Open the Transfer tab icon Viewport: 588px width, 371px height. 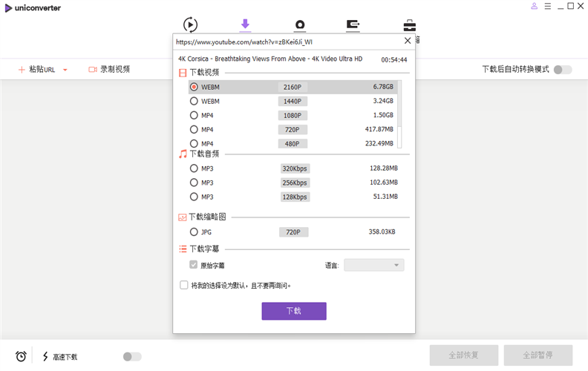click(x=353, y=25)
